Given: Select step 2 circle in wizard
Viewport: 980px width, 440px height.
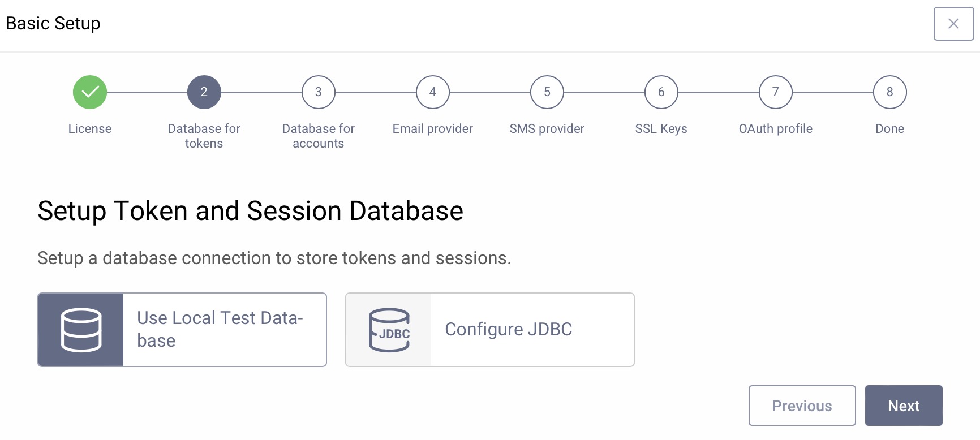Looking at the screenshot, I should [204, 92].
